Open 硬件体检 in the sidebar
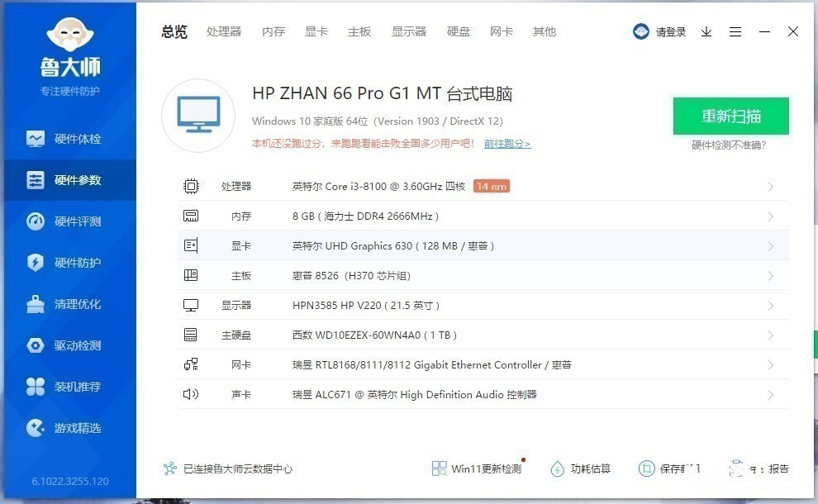This screenshot has width=818, height=504. click(x=77, y=139)
